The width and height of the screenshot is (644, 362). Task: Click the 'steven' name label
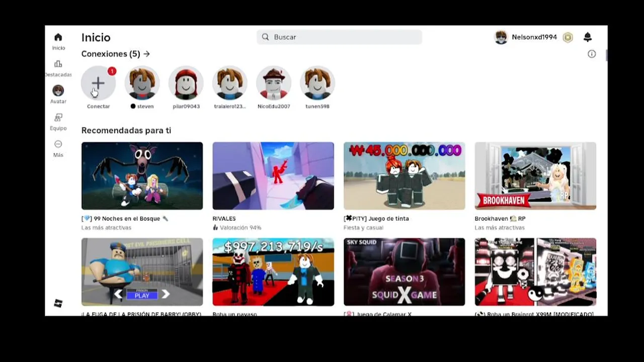click(x=145, y=107)
